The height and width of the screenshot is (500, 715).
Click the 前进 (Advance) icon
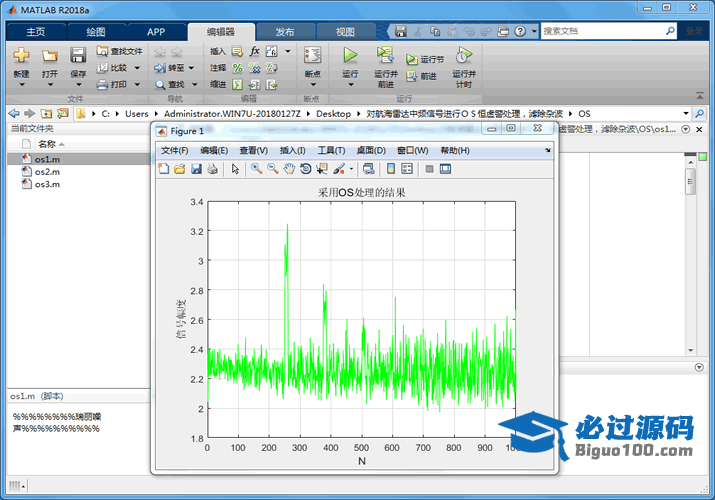pyautogui.click(x=412, y=76)
